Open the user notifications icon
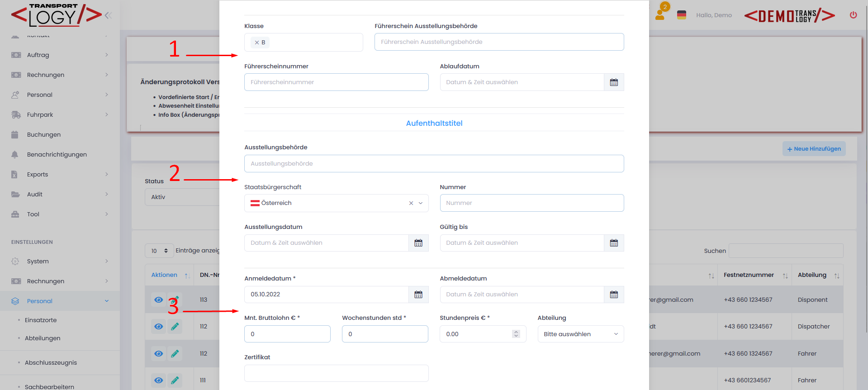The height and width of the screenshot is (390, 868). coord(660,14)
